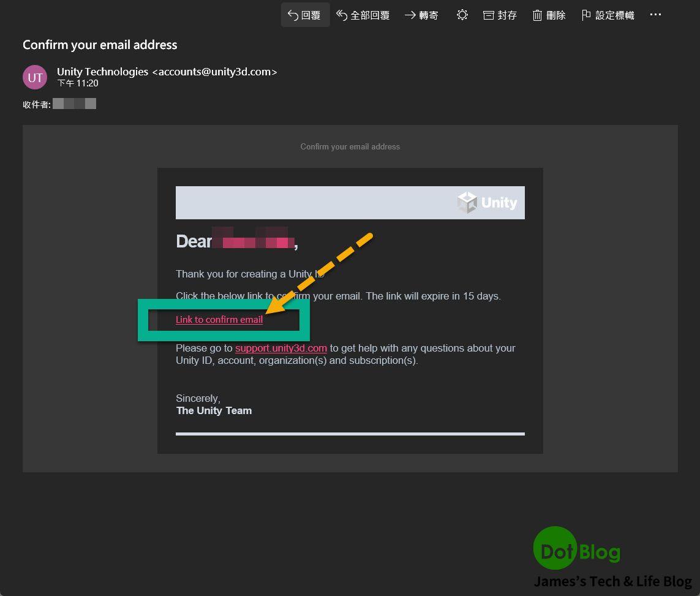700x596 pixels.
Task: Click the highlighted 回覆 toolbar item
Action: pos(305,15)
